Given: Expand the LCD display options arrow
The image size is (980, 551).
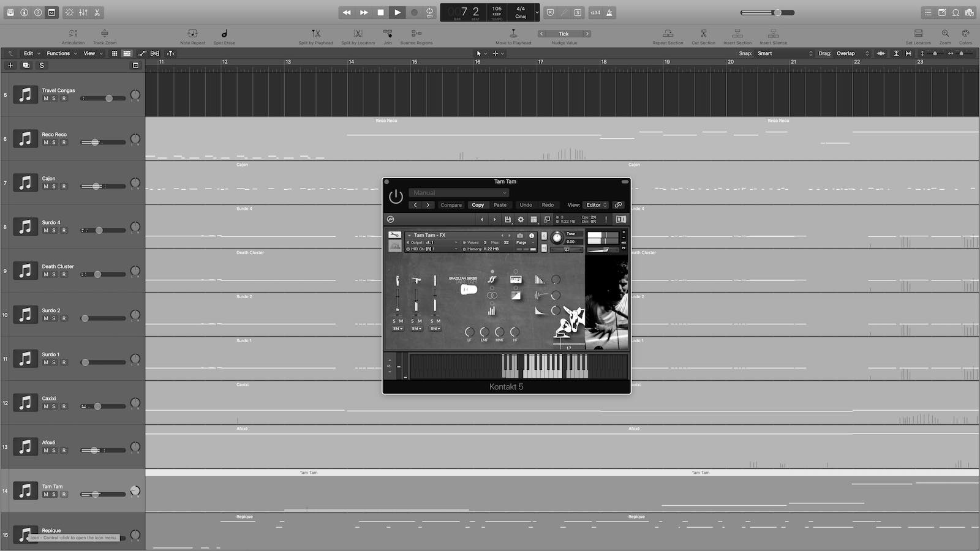Looking at the screenshot, I should [x=537, y=12].
